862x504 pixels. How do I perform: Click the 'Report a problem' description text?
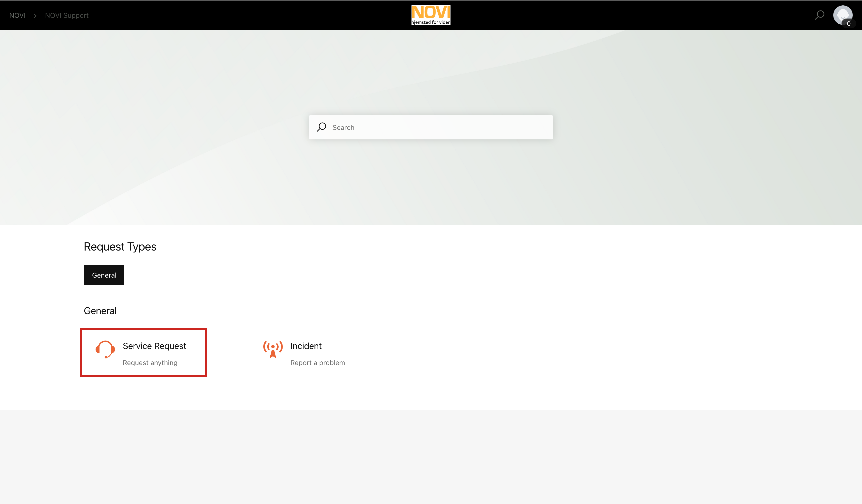point(318,363)
